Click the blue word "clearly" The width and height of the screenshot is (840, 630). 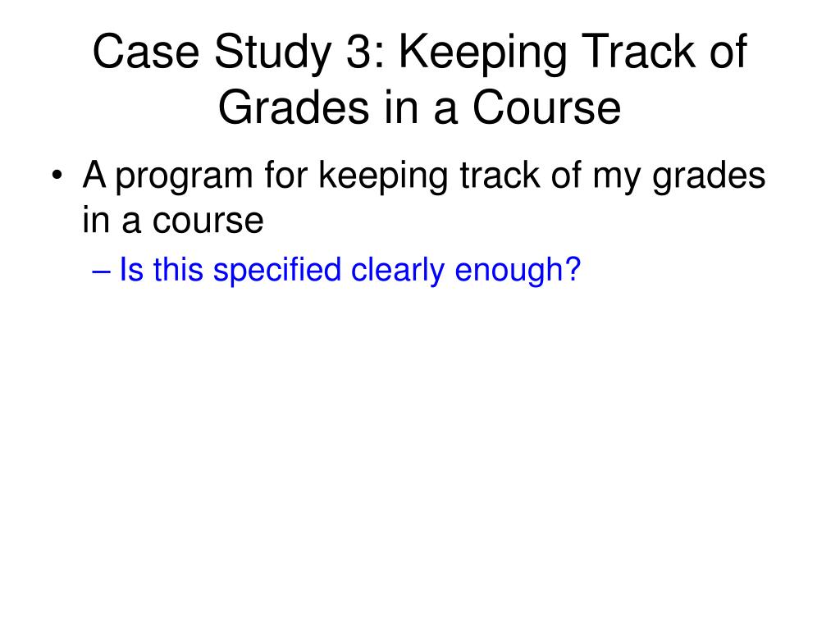tap(398, 272)
